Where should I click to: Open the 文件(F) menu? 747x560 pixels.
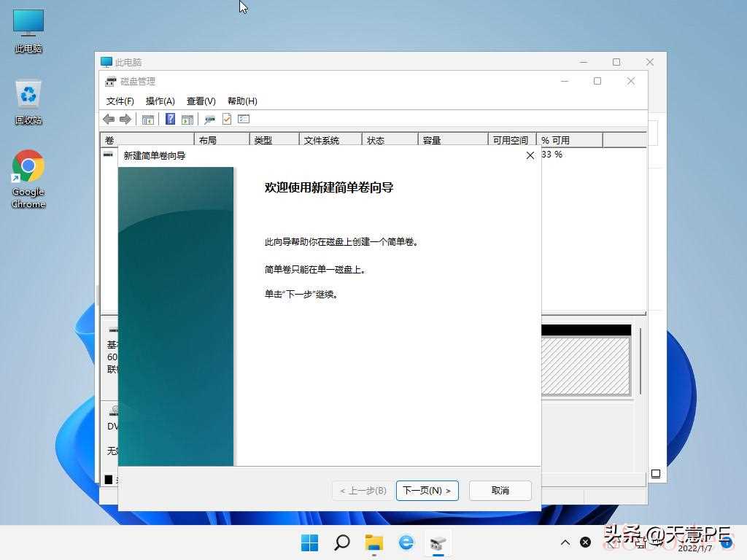coord(120,101)
